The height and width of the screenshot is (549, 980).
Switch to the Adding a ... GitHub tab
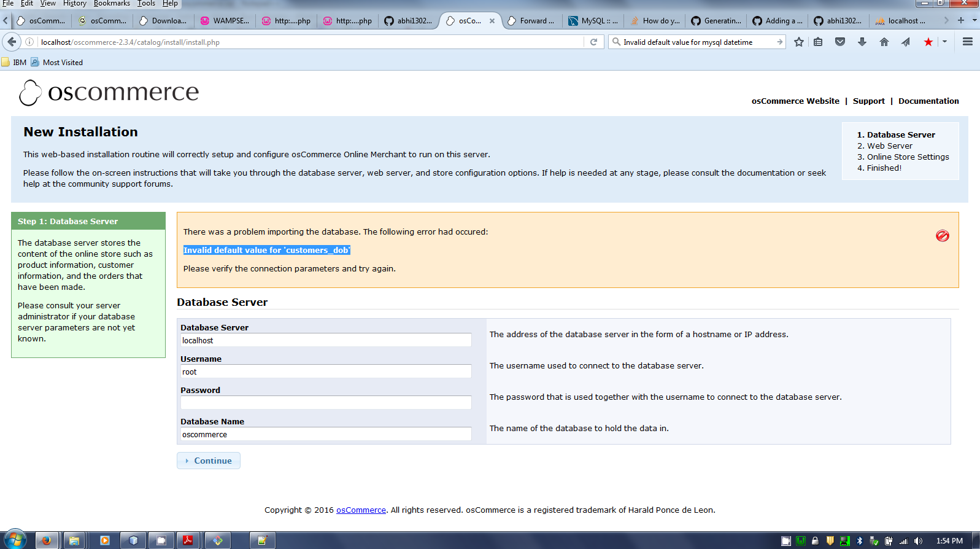[777, 21]
